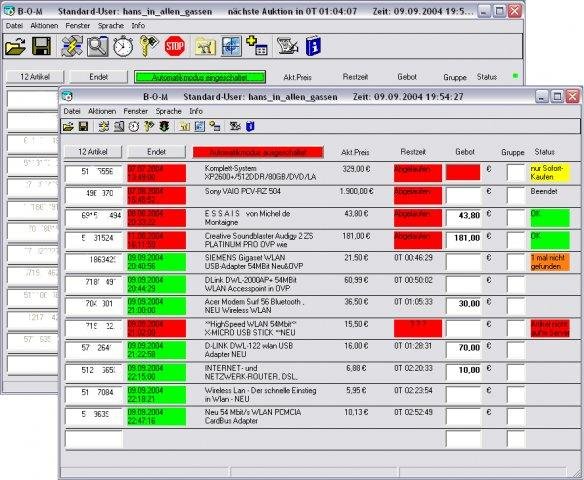This screenshot has width=584, height=480.
Task: Click the large keys icon in the back toolbar
Action: 149,46
